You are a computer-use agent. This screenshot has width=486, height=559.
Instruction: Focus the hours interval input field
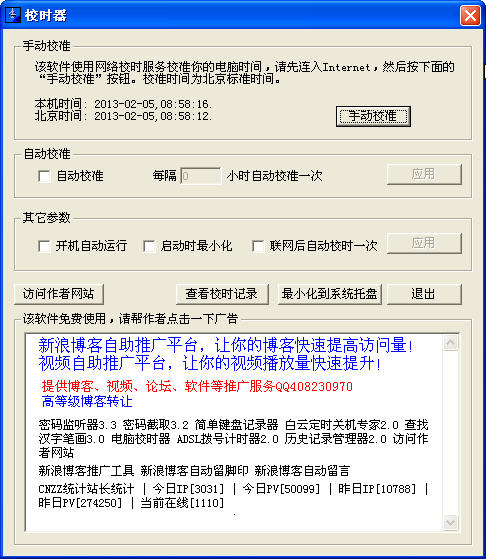201,176
